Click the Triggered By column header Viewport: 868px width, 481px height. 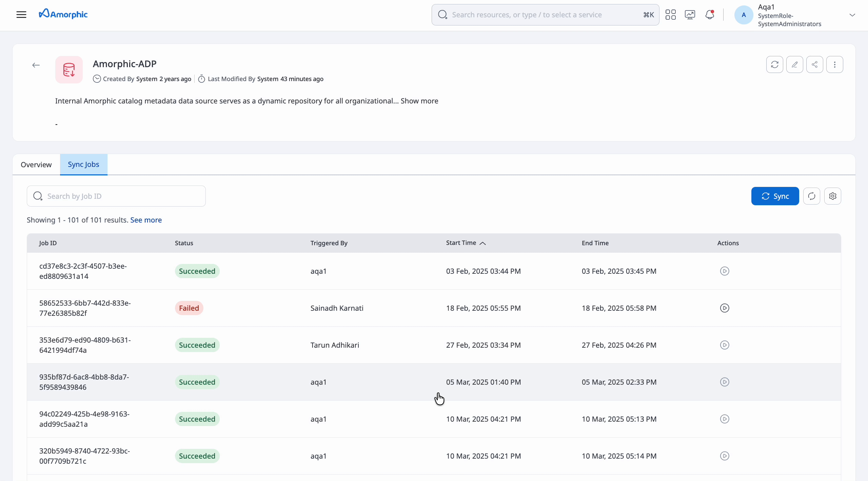329,243
